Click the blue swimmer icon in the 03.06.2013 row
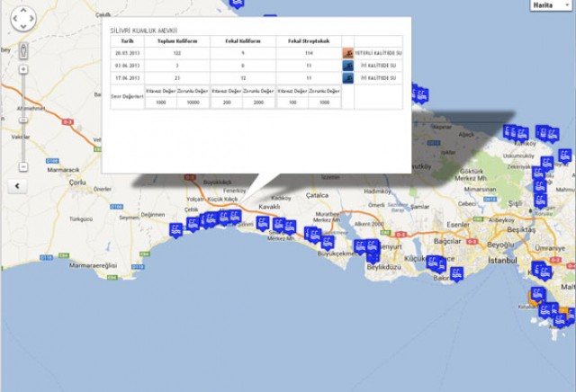Viewport: 576px width, 392px height. 348,66
